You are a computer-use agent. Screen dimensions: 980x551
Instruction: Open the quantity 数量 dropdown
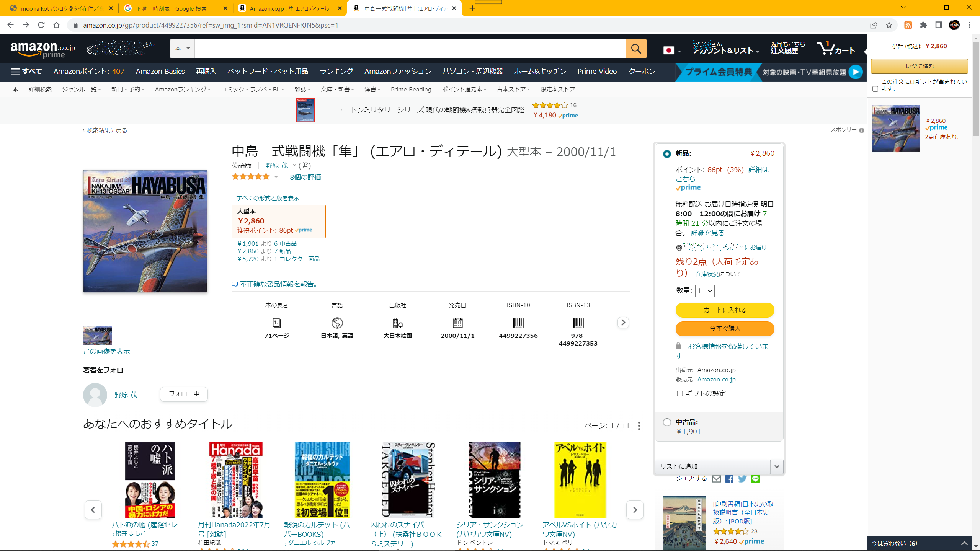[x=705, y=291]
